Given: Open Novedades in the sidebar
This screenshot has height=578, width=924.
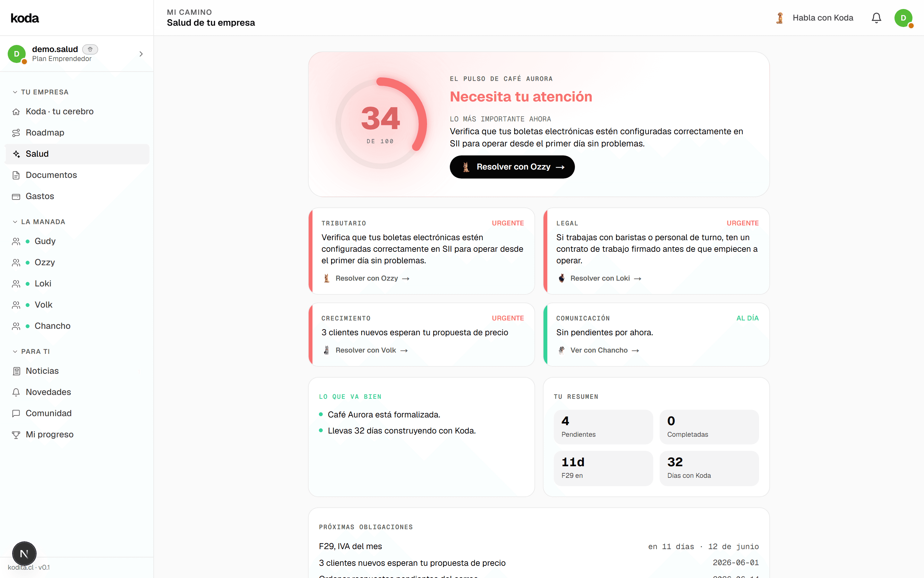Looking at the screenshot, I should (x=77, y=392).
